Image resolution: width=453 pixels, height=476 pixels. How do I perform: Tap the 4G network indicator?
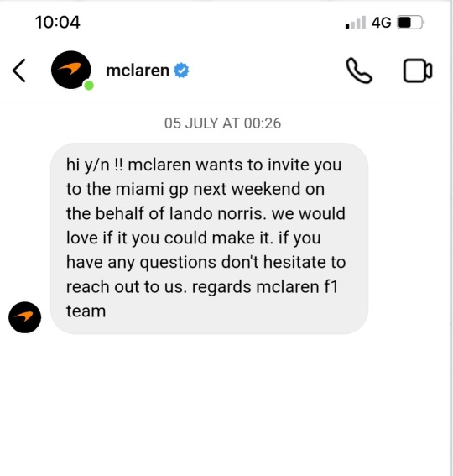(x=381, y=23)
